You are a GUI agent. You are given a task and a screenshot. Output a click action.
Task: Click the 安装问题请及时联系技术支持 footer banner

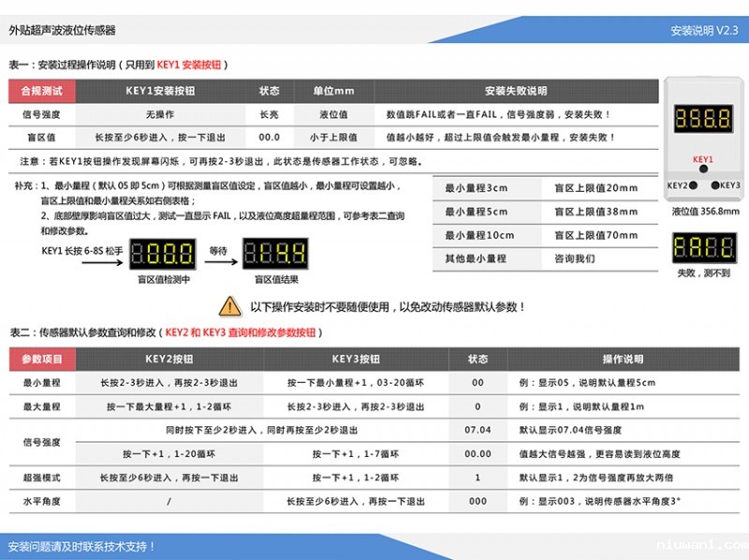click(x=81, y=546)
